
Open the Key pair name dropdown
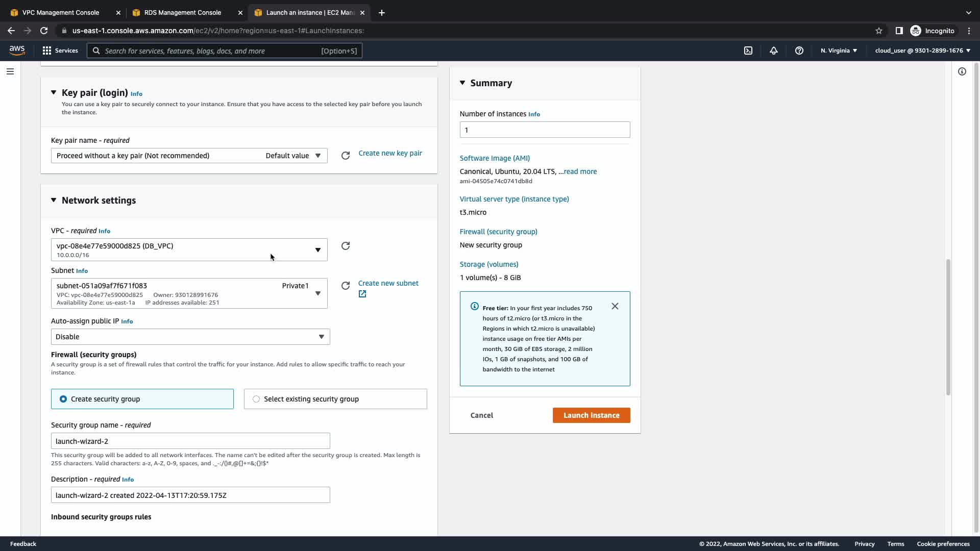point(189,156)
